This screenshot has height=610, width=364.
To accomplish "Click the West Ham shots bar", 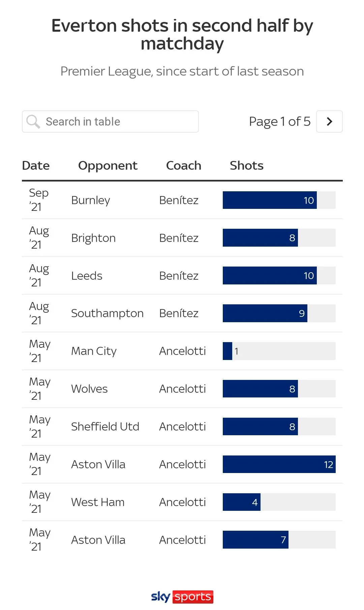I will click(242, 502).
